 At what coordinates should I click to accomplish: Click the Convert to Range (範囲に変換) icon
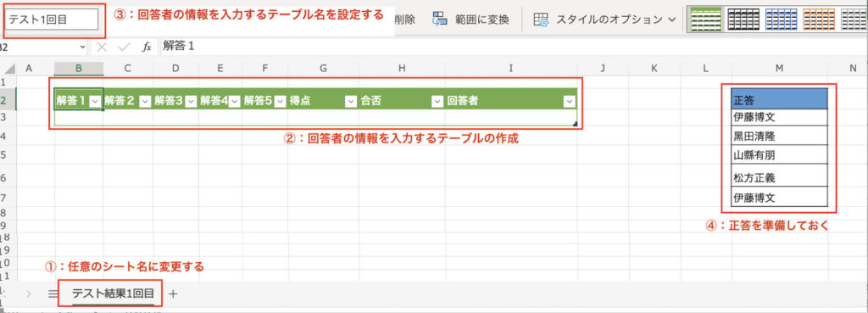[x=440, y=20]
